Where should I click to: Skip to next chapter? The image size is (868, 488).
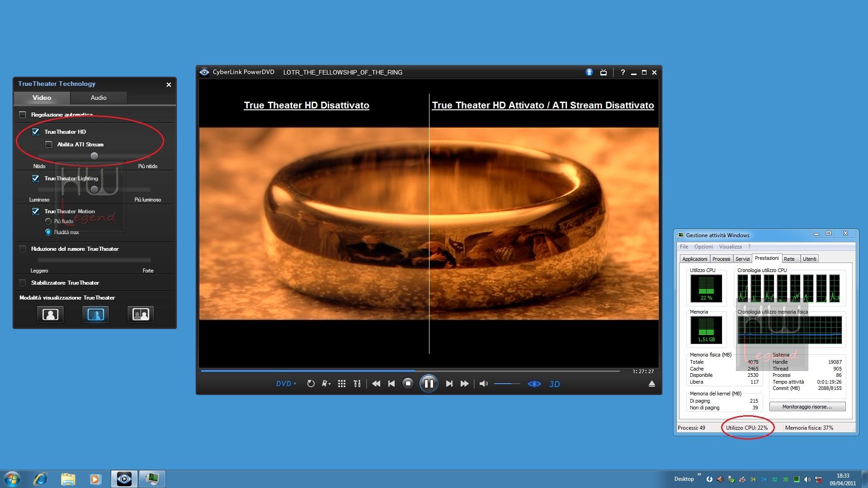[x=449, y=384]
